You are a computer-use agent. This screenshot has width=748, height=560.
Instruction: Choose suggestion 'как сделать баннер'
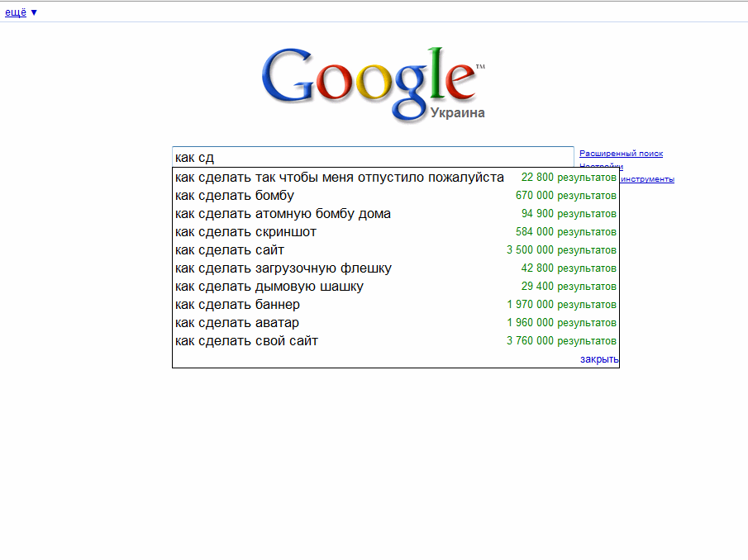tap(395, 304)
